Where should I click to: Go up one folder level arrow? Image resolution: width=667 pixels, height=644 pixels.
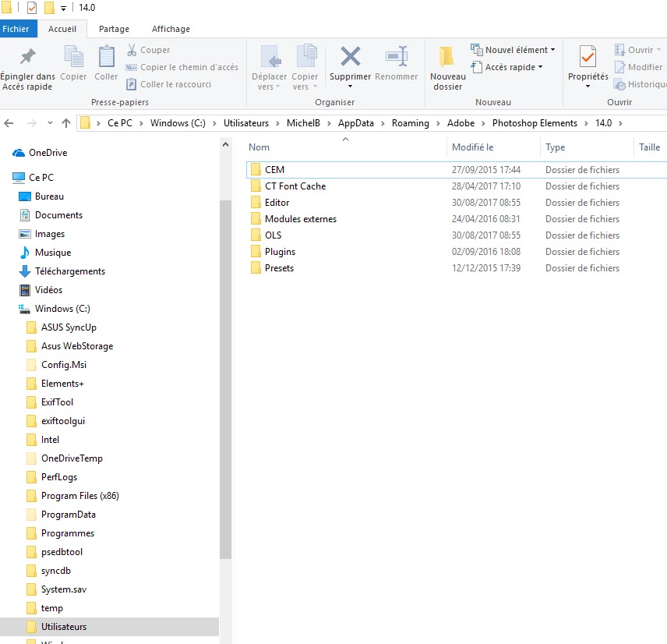point(66,123)
